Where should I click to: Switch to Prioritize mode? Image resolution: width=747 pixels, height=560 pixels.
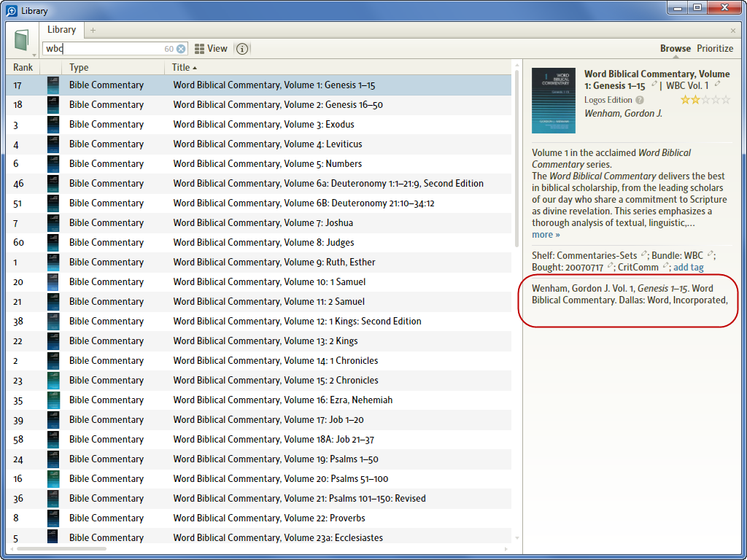tap(715, 49)
